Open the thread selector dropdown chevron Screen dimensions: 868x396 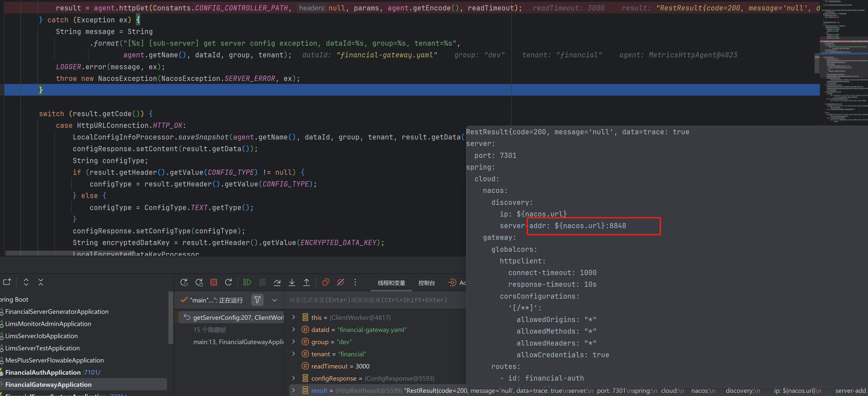click(275, 300)
